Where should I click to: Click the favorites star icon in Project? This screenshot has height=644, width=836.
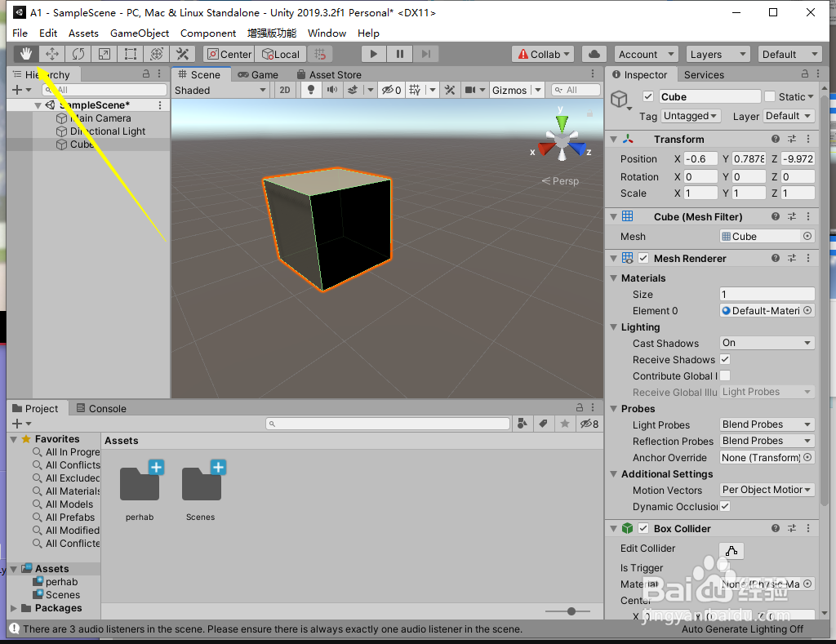point(565,424)
